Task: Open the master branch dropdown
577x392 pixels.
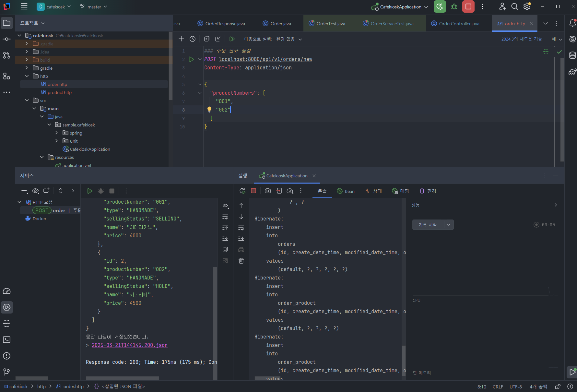Action: click(93, 6)
